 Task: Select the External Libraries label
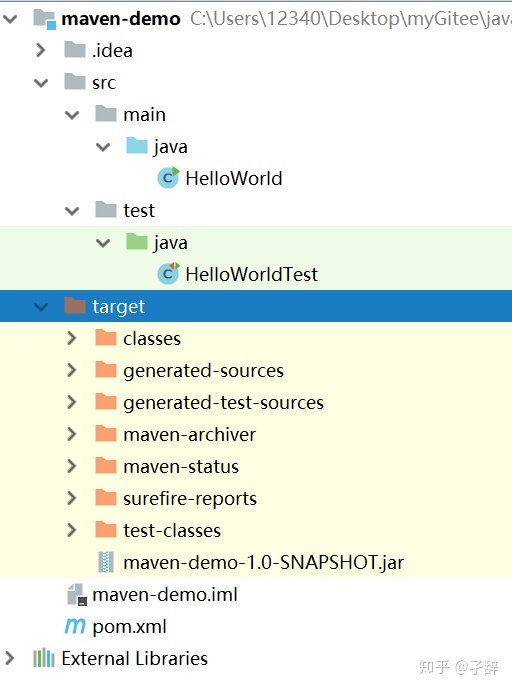pos(134,658)
